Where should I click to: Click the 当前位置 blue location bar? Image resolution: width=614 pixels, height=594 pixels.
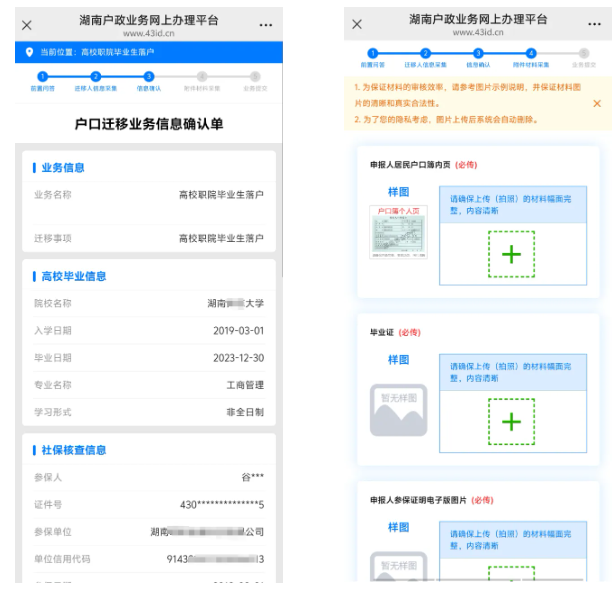pyautogui.click(x=149, y=51)
